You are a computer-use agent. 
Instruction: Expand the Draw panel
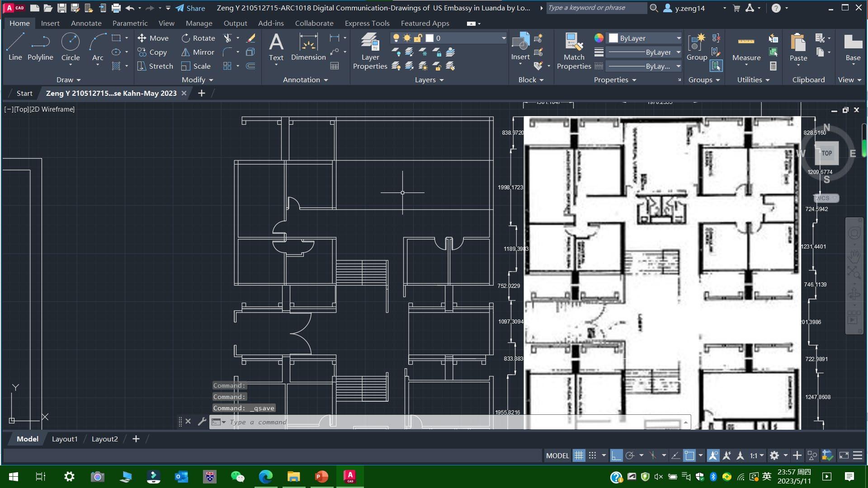click(x=69, y=80)
